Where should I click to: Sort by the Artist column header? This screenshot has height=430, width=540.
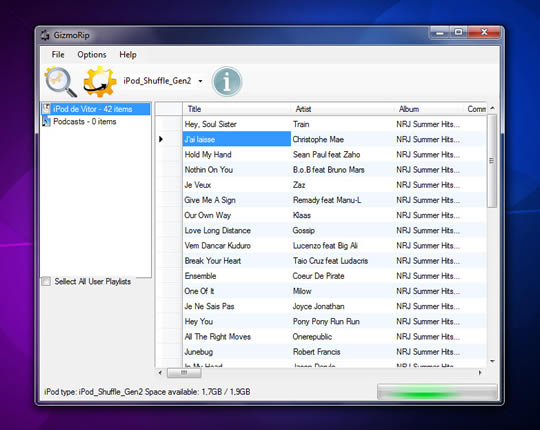(x=342, y=109)
